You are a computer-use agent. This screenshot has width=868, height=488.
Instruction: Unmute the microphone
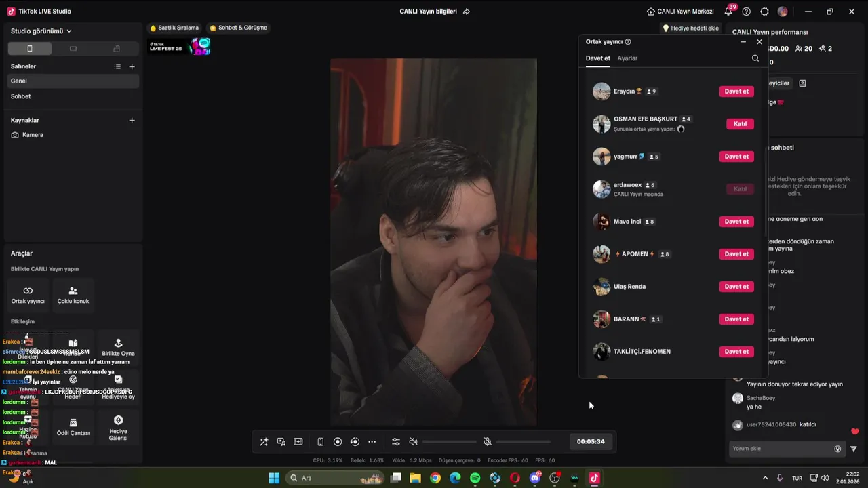coord(487,442)
